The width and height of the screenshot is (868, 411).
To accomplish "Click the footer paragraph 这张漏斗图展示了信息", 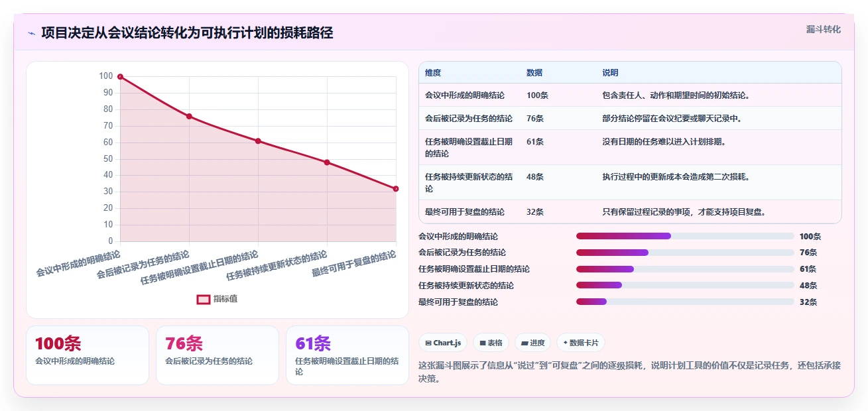I will (x=630, y=372).
